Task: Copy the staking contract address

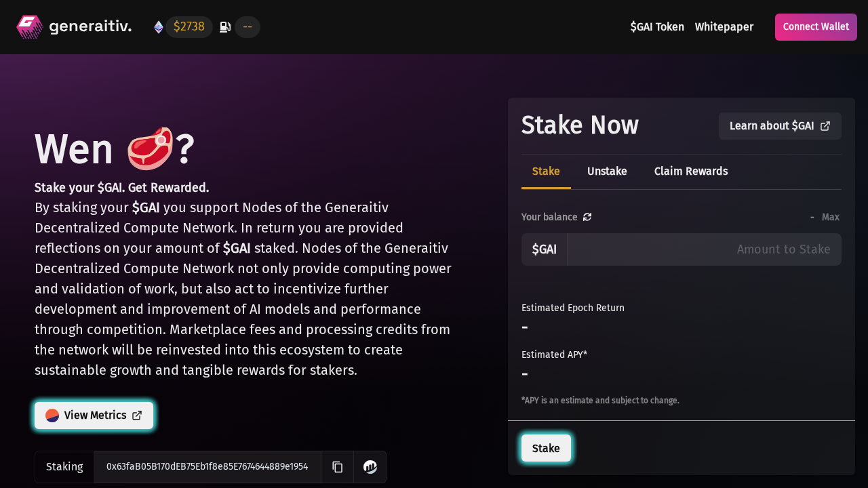Action: pos(337,467)
